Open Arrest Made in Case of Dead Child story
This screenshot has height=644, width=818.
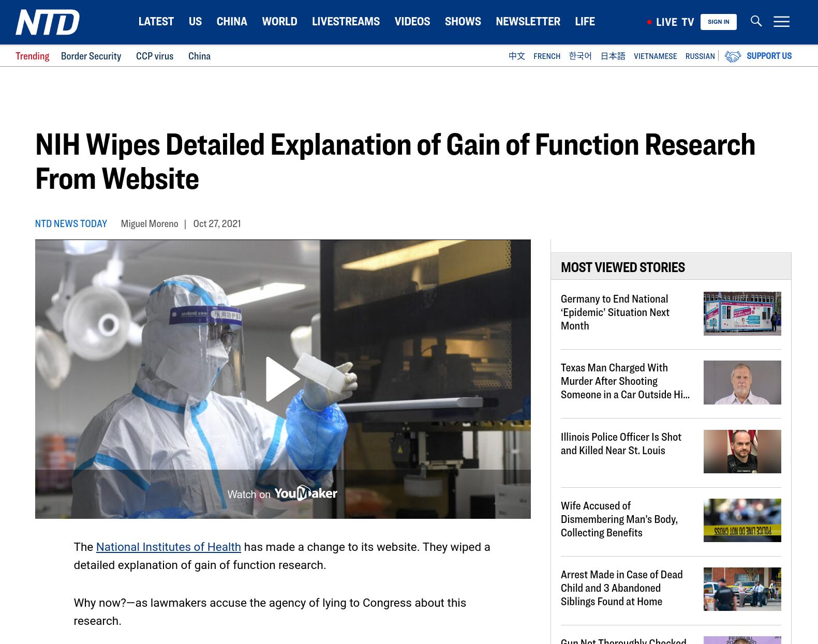(x=621, y=588)
